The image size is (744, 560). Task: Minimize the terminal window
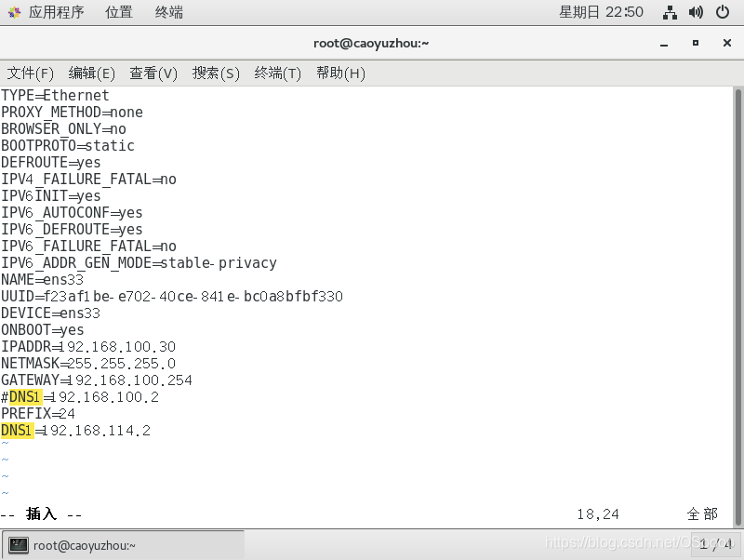click(664, 44)
